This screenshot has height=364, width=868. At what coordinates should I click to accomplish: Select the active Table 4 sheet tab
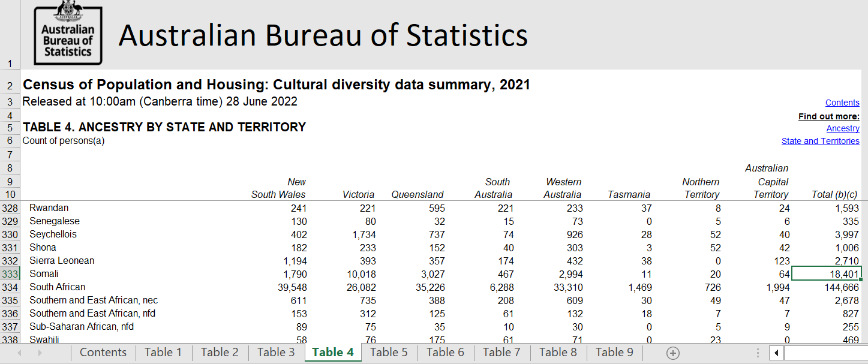333,353
